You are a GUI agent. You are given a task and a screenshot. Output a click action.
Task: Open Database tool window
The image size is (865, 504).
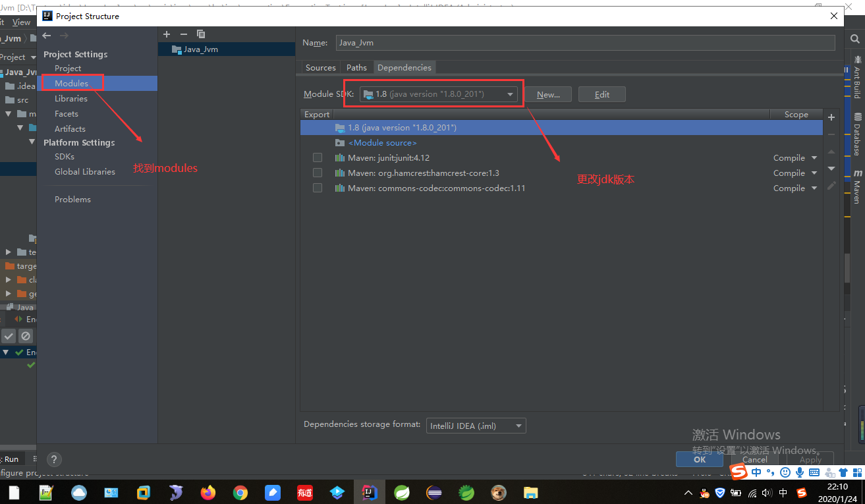[857, 134]
